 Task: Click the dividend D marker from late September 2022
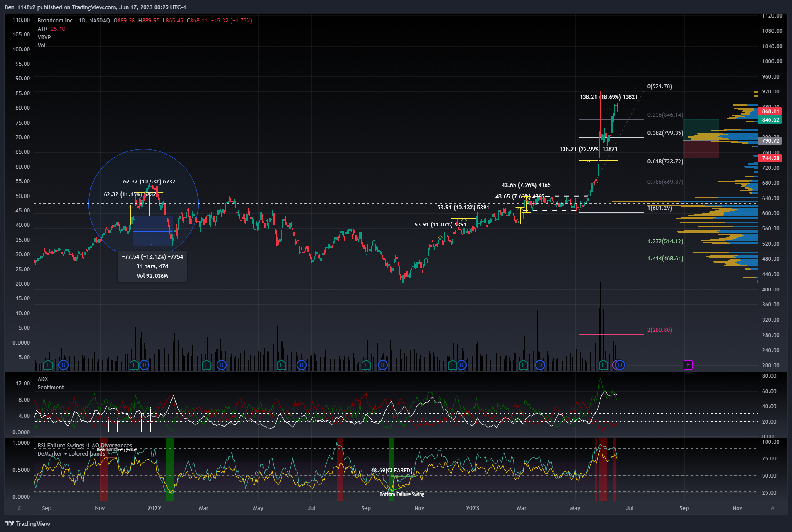tap(383, 365)
